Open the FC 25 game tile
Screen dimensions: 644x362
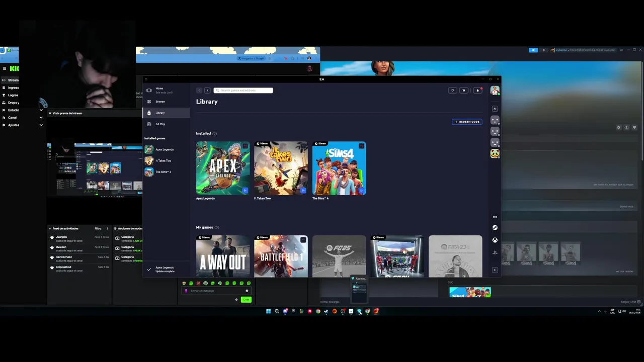(x=339, y=256)
